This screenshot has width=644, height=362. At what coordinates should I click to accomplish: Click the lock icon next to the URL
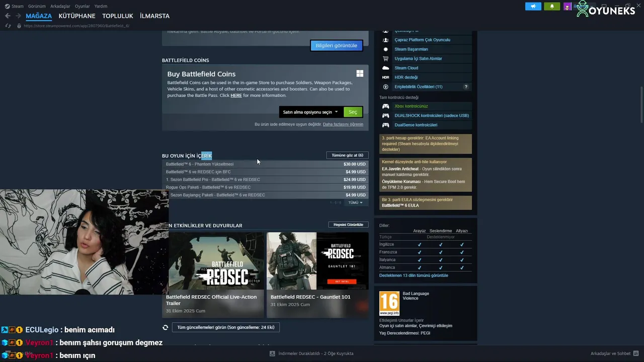pyautogui.click(x=19, y=26)
